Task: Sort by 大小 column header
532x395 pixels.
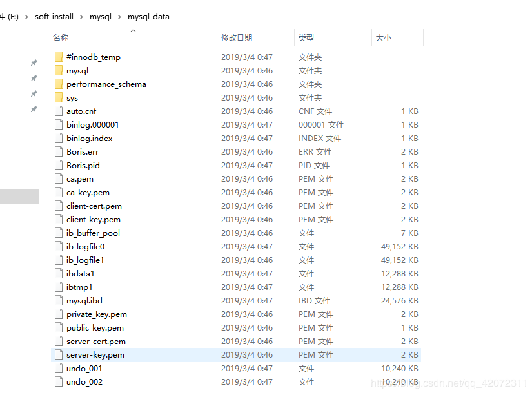Action: 384,38
